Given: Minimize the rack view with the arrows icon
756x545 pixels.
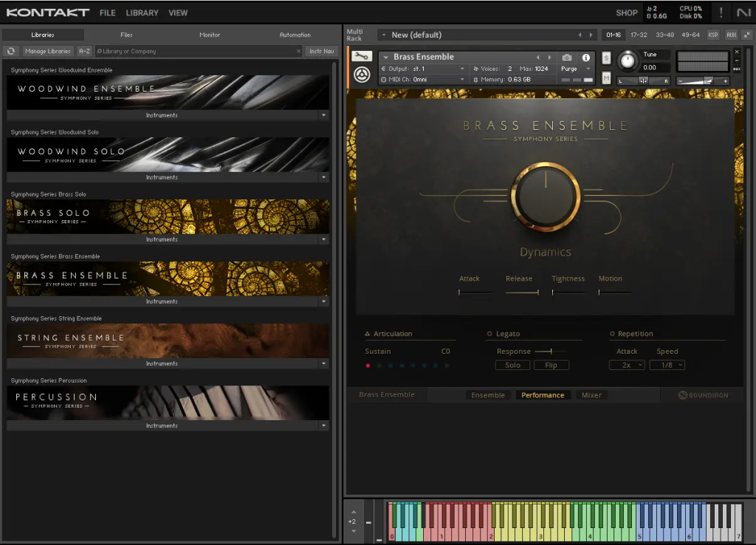Looking at the screenshot, I should 747,35.
